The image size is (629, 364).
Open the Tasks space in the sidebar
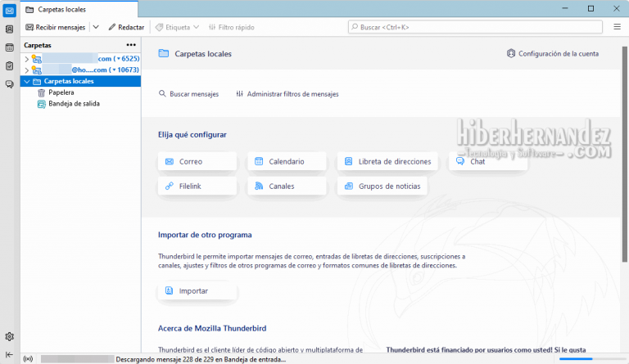[x=9, y=65]
